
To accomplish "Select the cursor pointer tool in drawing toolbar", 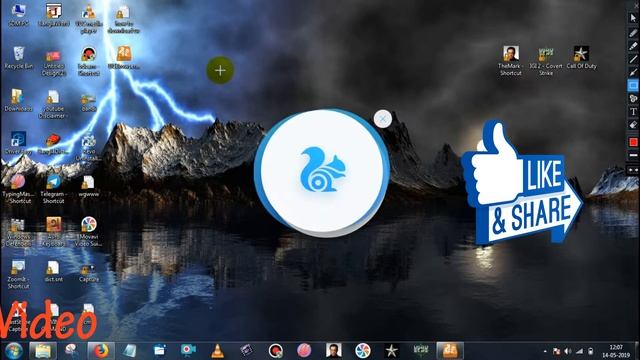I will coord(633,18).
